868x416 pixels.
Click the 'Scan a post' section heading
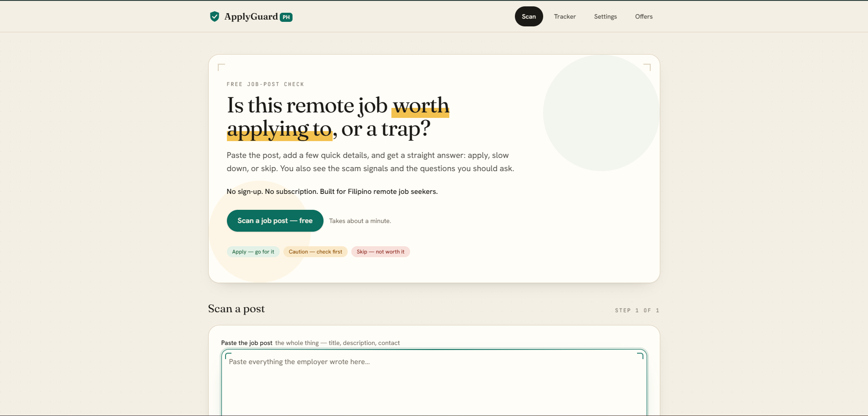[x=236, y=309]
